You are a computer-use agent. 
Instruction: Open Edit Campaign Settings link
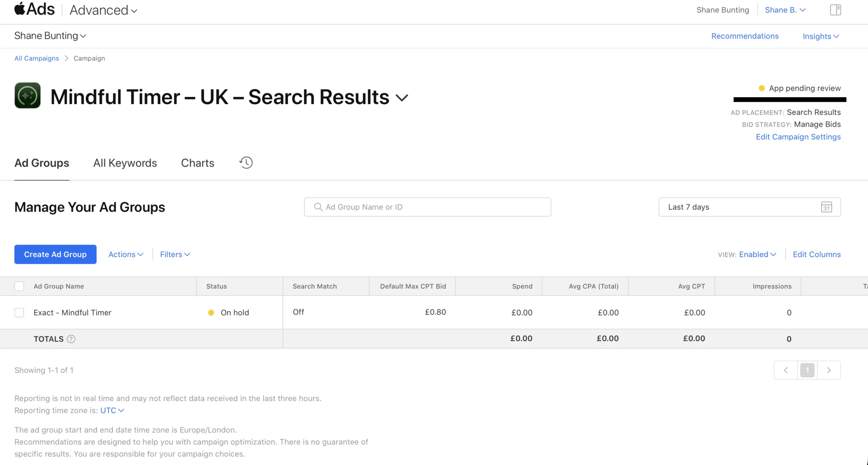[x=798, y=137]
